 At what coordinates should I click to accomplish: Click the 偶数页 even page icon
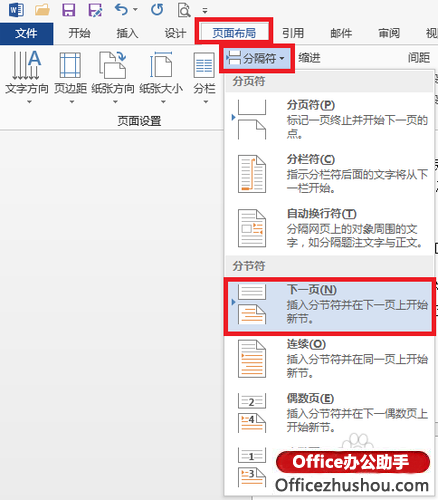click(x=252, y=413)
